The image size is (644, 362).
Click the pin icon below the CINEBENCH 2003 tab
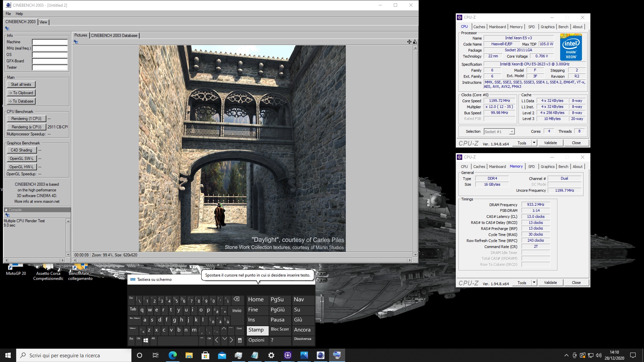coord(7,28)
